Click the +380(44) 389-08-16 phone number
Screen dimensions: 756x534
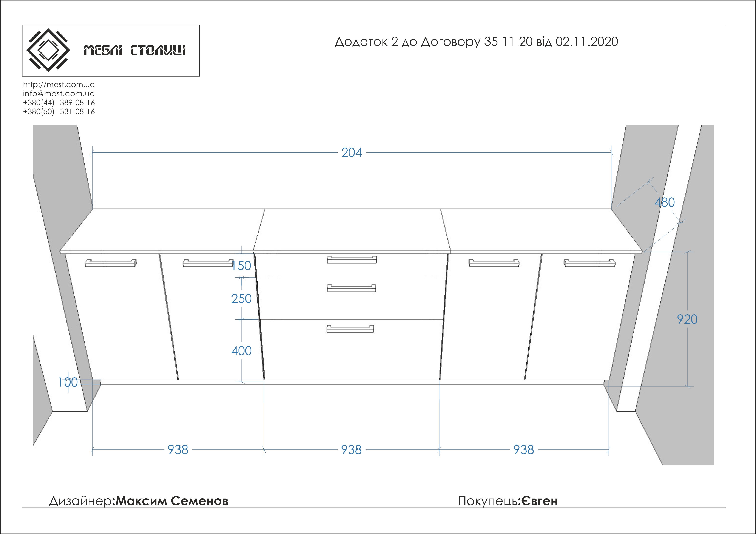point(59,103)
